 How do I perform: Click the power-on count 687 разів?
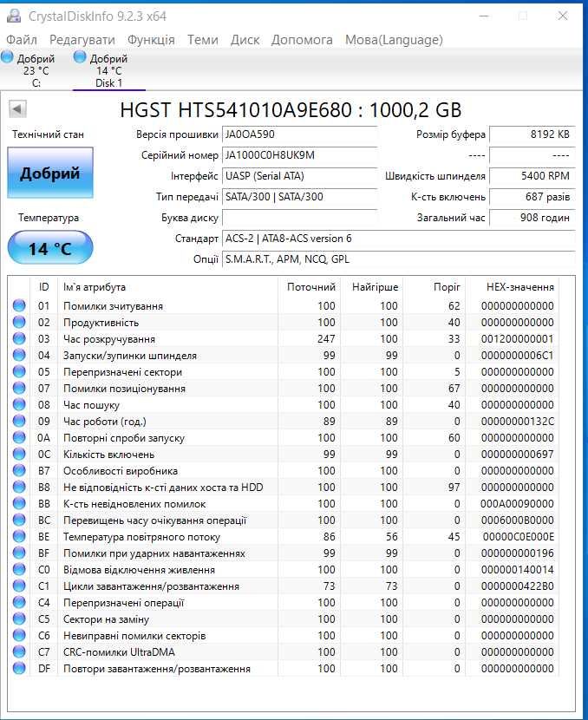[532, 197]
